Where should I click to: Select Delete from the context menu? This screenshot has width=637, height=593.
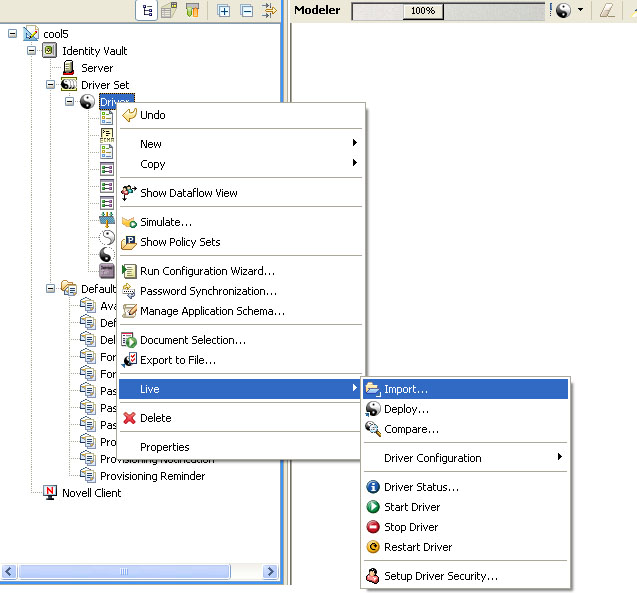click(x=155, y=418)
